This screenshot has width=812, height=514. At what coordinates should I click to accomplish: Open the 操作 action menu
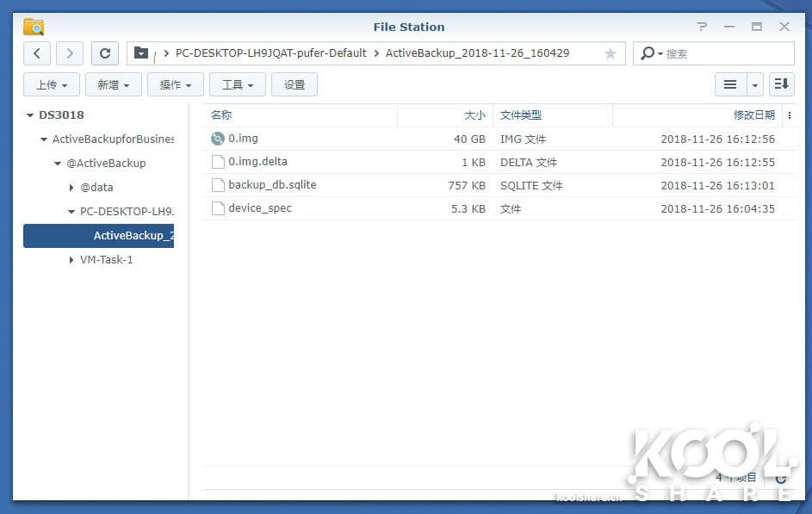[176, 84]
